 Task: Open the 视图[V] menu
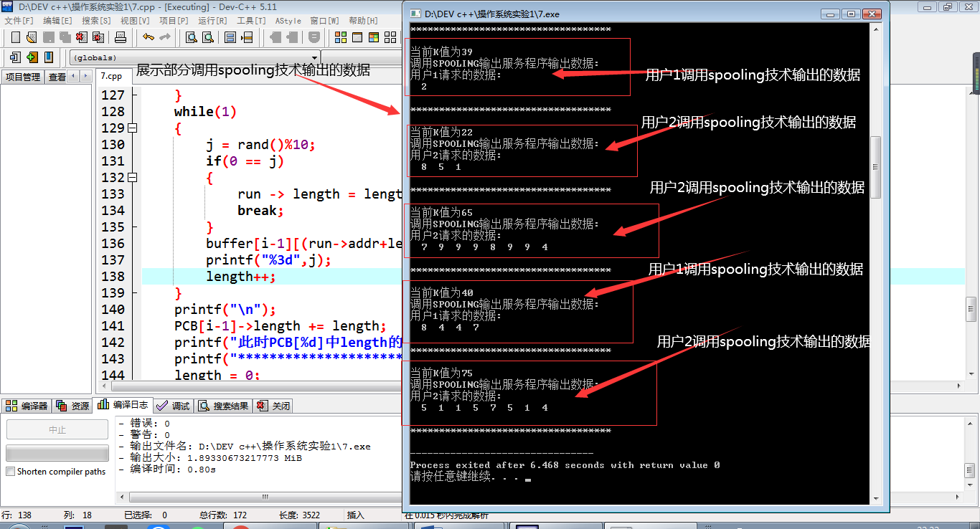click(x=135, y=21)
